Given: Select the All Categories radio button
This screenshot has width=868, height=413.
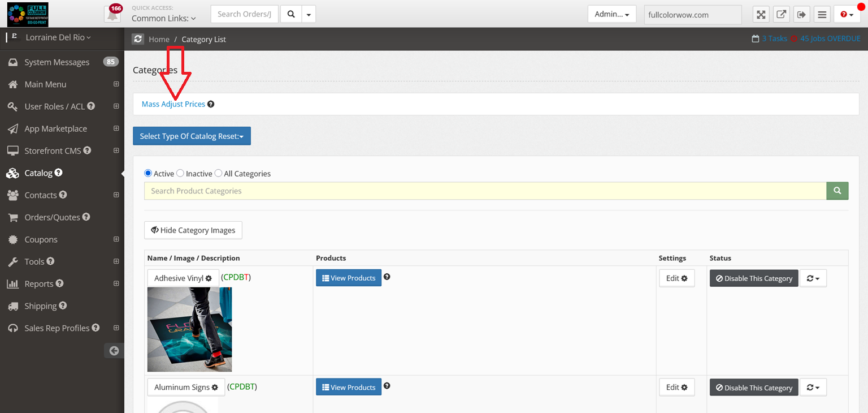Looking at the screenshot, I should 218,173.
